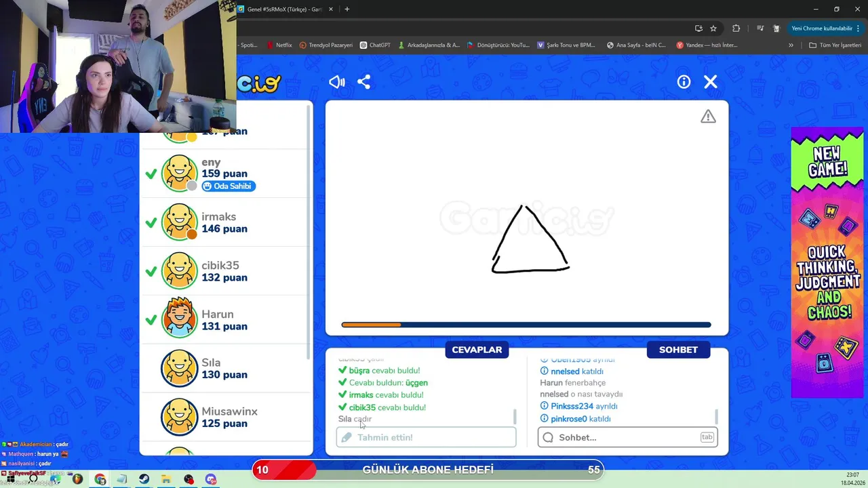Open the Netflix bookmark

tap(279, 45)
